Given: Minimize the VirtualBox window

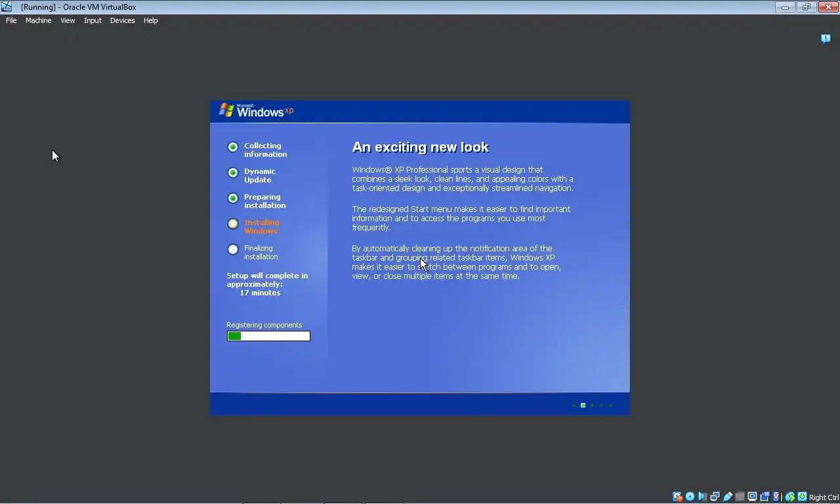Looking at the screenshot, I should (785, 7).
